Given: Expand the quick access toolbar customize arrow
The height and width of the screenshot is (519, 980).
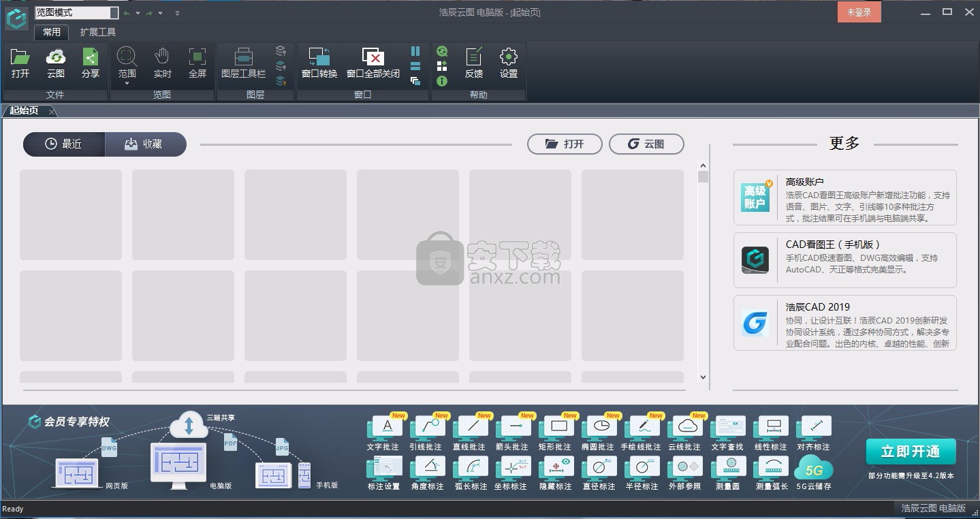Looking at the screenshot, I should [x=177, y=13].
